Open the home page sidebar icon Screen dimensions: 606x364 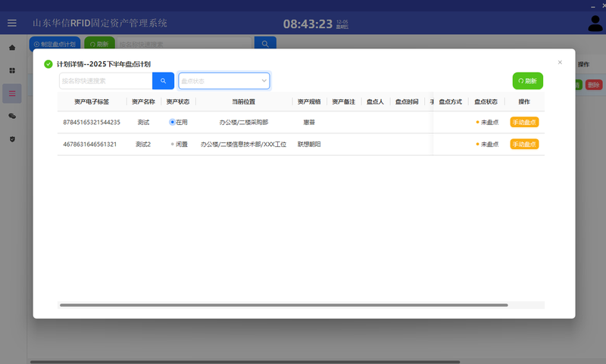tap(11, 48)
